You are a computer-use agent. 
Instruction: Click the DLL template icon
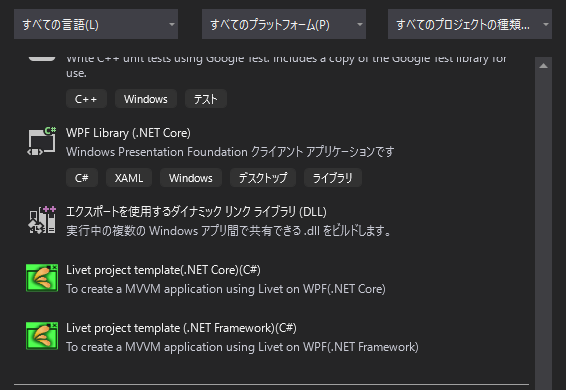click(42, 220)
